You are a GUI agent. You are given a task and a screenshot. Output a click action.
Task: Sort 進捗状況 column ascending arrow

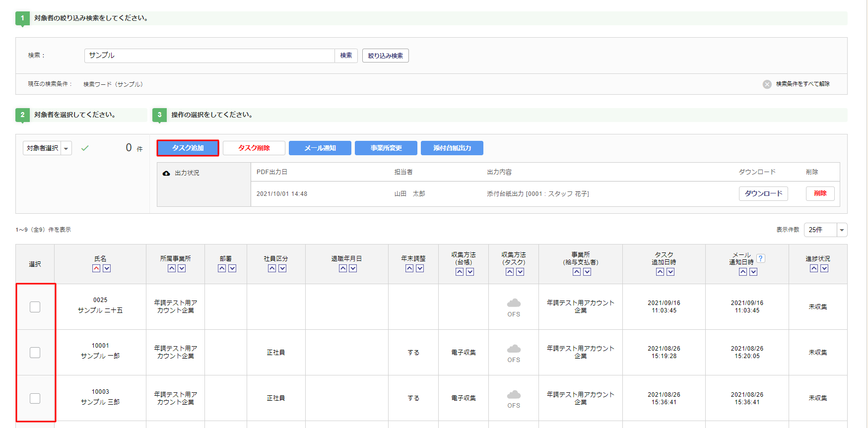click(814, 268)
